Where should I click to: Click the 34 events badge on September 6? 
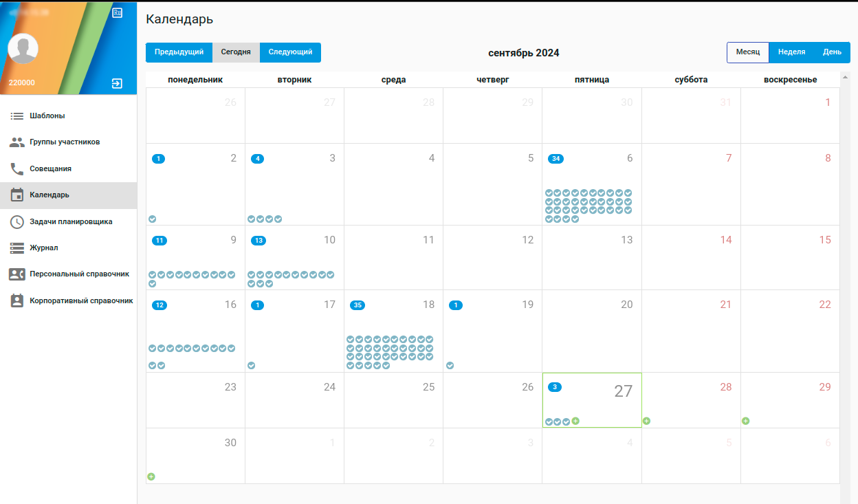click(555, 159)
